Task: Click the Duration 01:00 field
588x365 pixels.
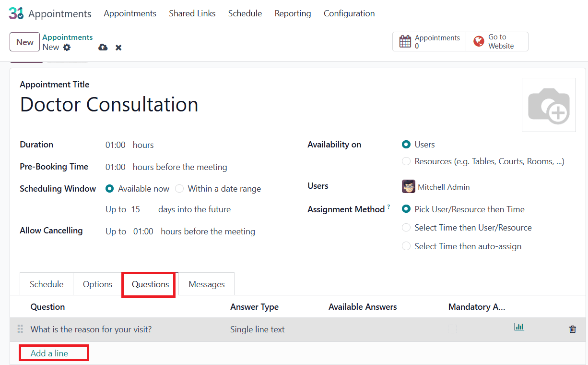Action: 116,145
